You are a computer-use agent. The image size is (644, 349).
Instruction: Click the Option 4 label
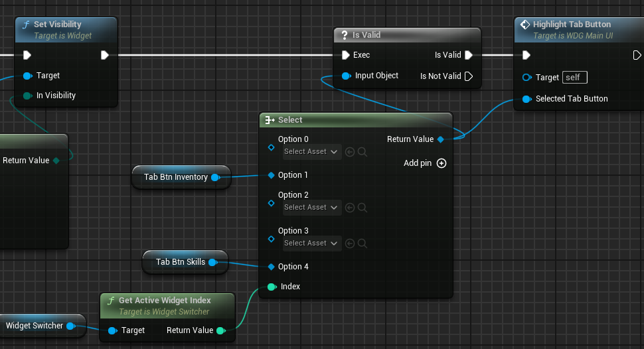tap(293, 267)
